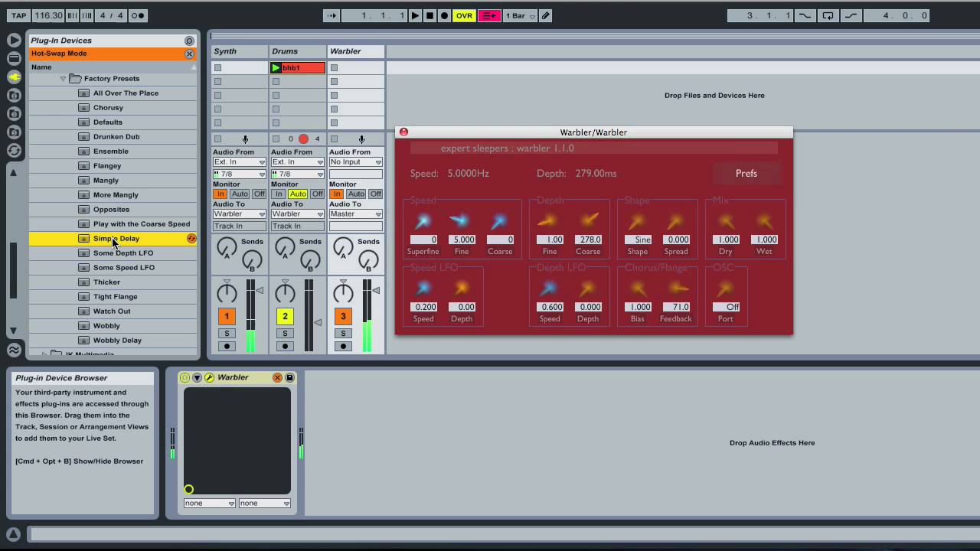Image resolution: width=980 pixels, height=551 pixels.
Task: Open Warbler track No Input dropdown
Action: coord(355,162)
